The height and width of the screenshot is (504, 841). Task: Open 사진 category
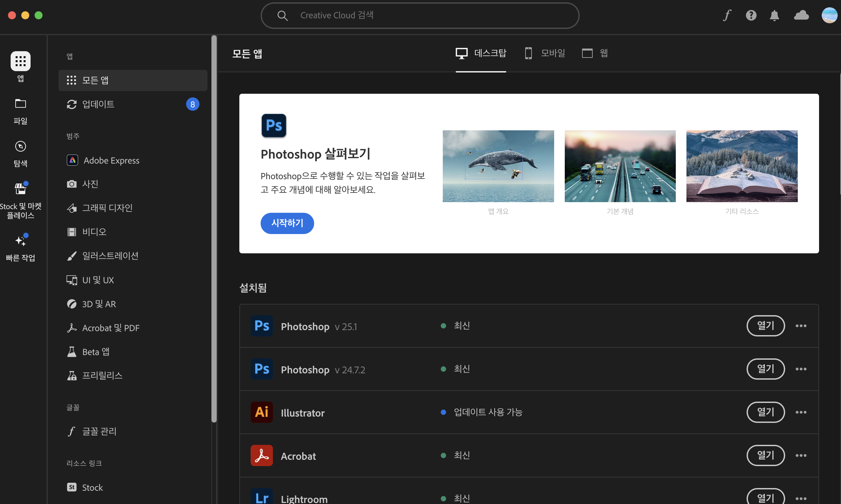tap(133, 184)
